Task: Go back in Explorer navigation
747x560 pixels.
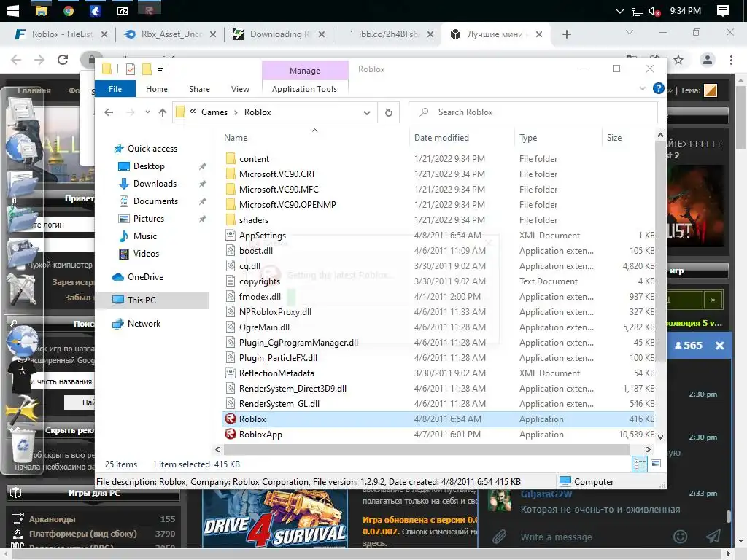Action: (109, 112)
